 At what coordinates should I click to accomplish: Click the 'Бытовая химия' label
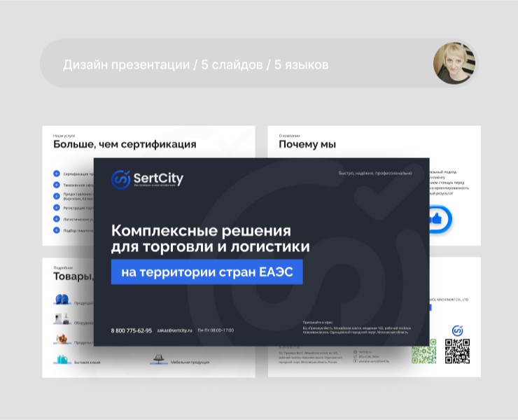pos(87,362)
